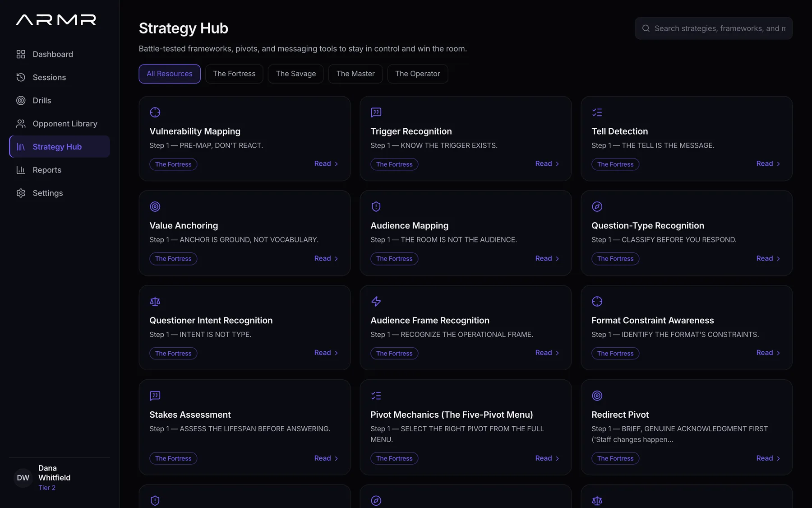Click The Fortress tag on Trigger Recognition
The image size is (812, 508).
(x=394, y=164)
